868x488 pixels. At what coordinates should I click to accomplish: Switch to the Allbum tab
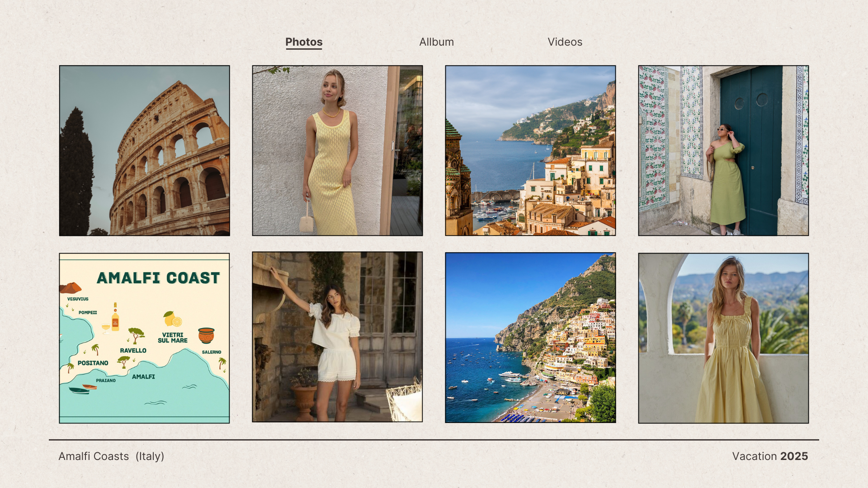tap(436, 42)
